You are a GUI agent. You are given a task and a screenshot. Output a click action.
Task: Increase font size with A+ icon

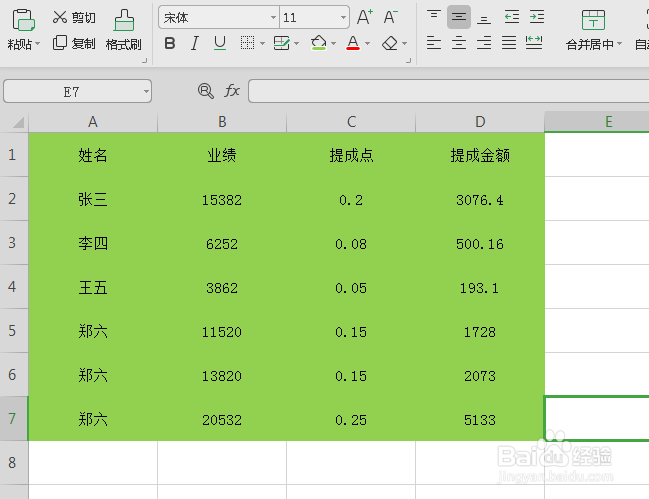coord(365,17)
